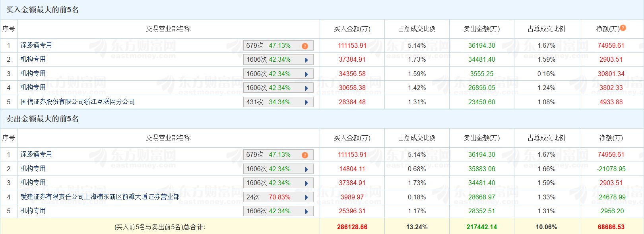Screen dimensions: 644x234
Task: Click blue arrow in sell row with 25396.31
Action: (x=306, y=211)
